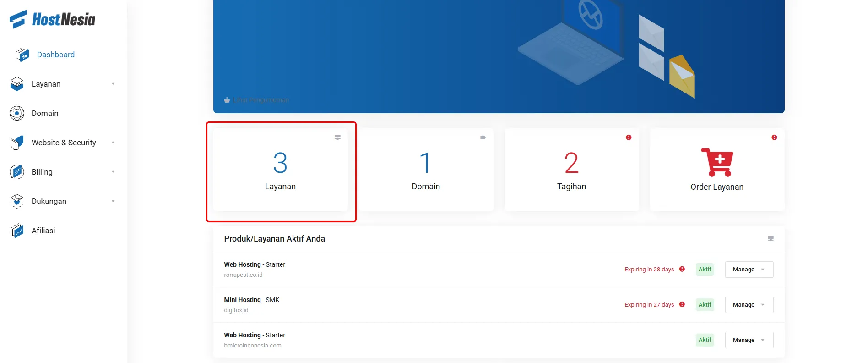This screenshot has height=363, width=868.
Task: Open the 3 Layanan summary card
Action: point(280,170)
